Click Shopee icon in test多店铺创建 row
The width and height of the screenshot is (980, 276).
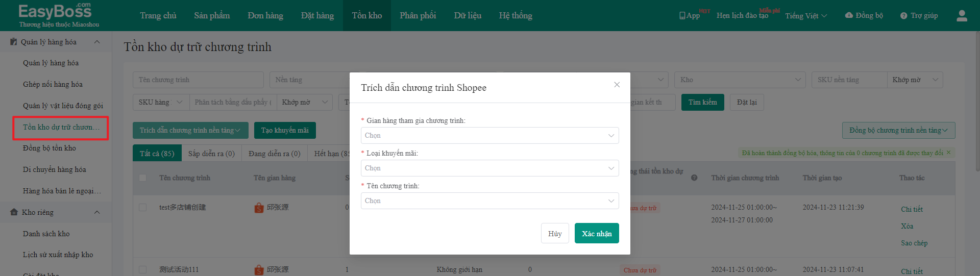pos(259,207)
